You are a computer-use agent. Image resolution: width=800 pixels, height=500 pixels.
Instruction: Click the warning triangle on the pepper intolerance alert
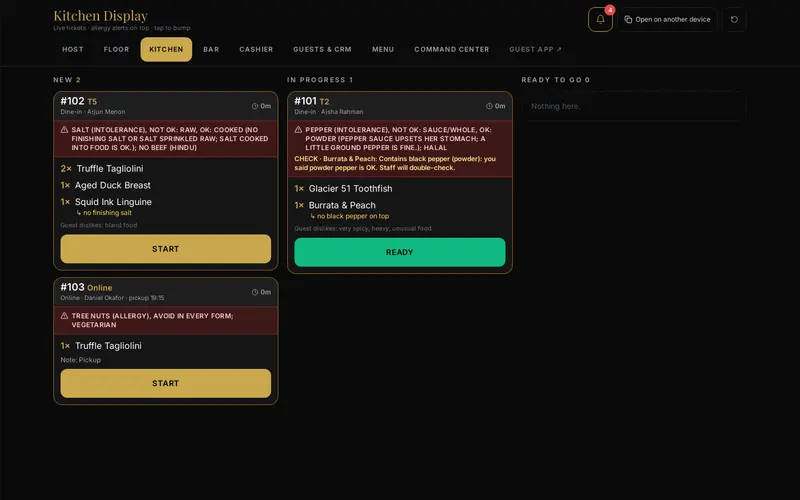point(298,130)
